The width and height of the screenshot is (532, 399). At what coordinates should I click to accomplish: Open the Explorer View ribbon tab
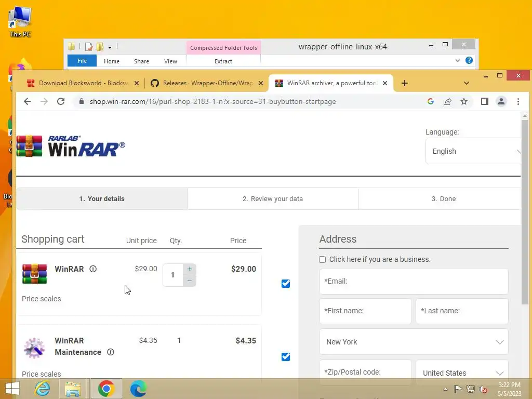point(170,61)
